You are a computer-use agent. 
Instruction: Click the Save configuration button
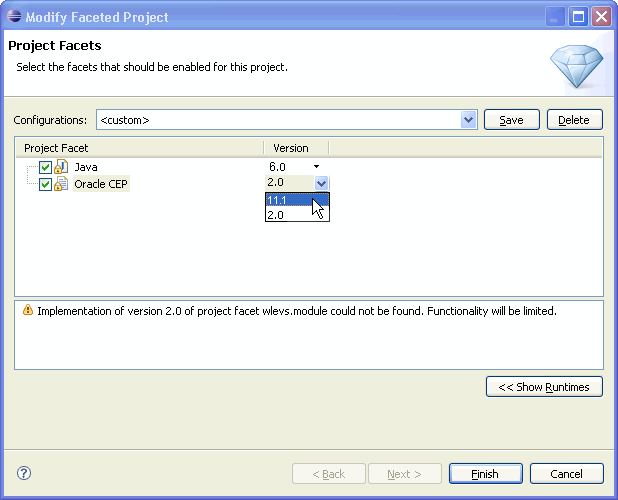[x=511, y=120]
